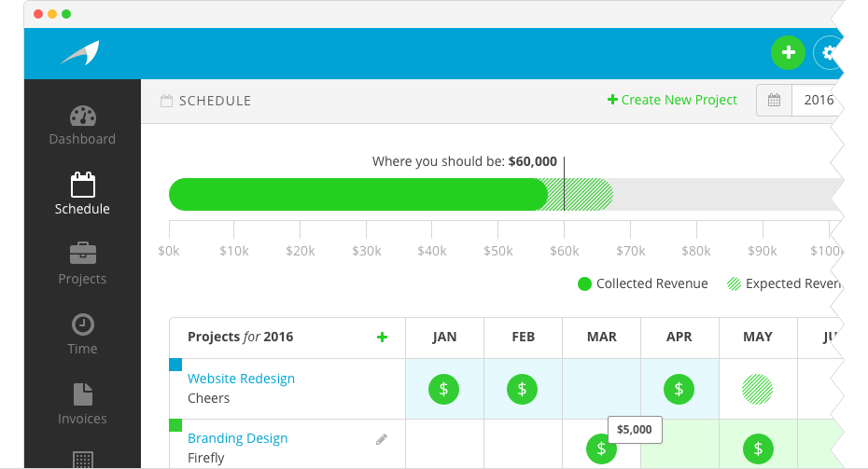Add project via plus beside Projects for 2016
Viewport: 868px width, 469px height.
(x=382, y=338)
